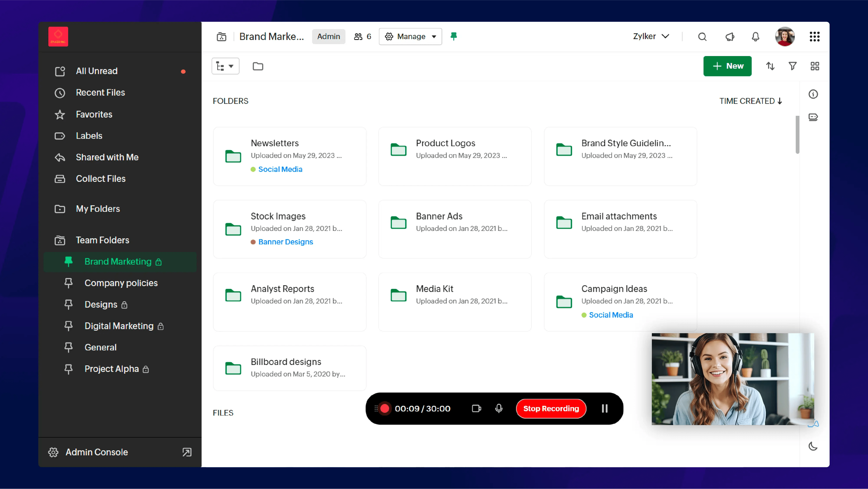The image size is (868, 489).
Task: Toggle night mode moon icon
Action: pyautogui.click(x=813, y=446)
